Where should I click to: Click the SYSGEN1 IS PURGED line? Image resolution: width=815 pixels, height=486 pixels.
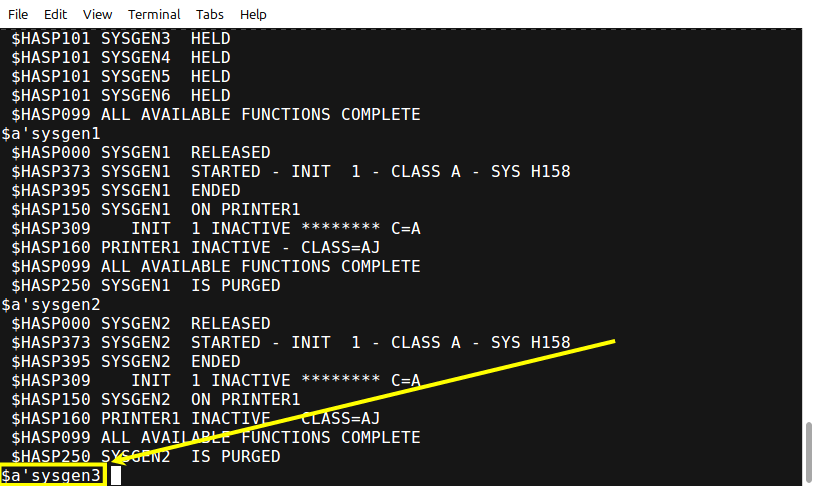(x=146, y=285)
